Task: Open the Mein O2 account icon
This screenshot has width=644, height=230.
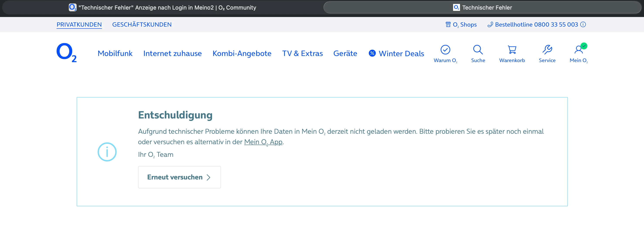Action: point(579,49)
